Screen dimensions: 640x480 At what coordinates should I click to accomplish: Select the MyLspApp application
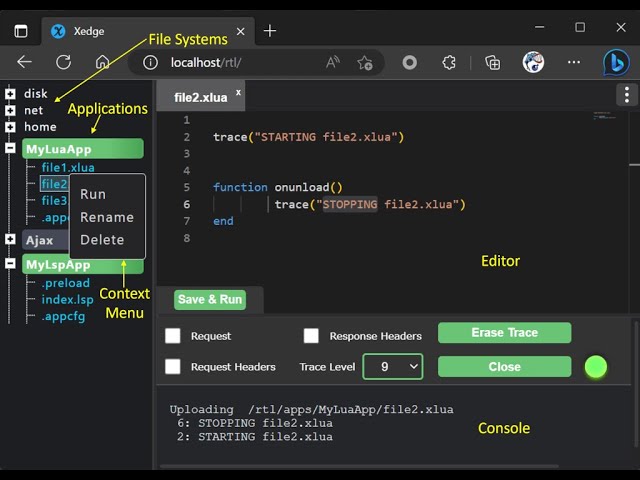83,264
